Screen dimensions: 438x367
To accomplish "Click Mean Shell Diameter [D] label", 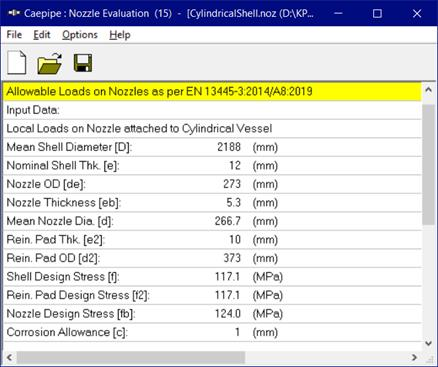I will [69, 147].
